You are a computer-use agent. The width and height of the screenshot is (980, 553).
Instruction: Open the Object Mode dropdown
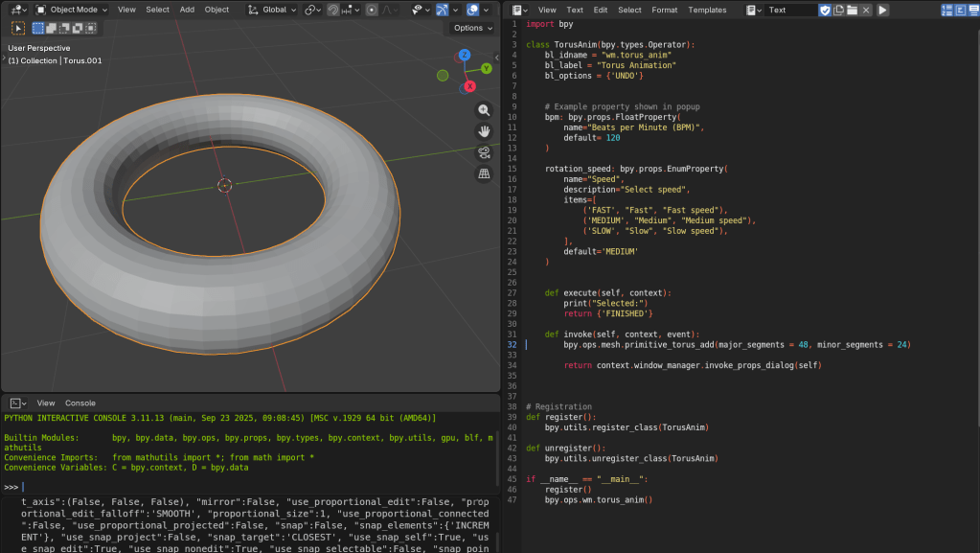[73, 10]
